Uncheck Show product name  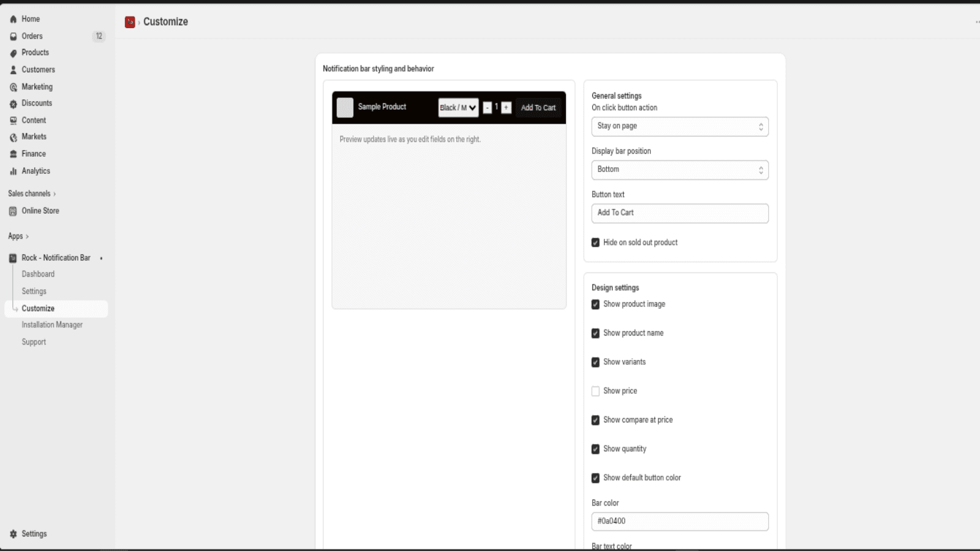coord(595,334)
